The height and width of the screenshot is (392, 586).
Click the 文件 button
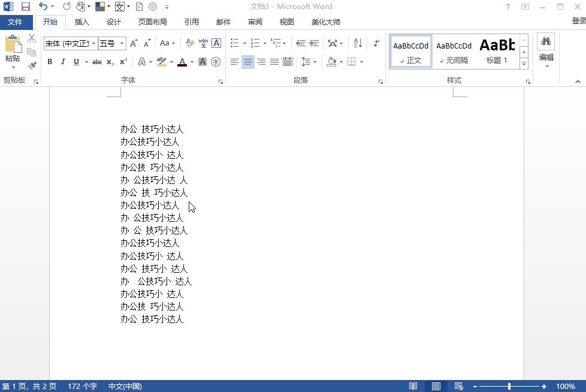click(16, 22)
